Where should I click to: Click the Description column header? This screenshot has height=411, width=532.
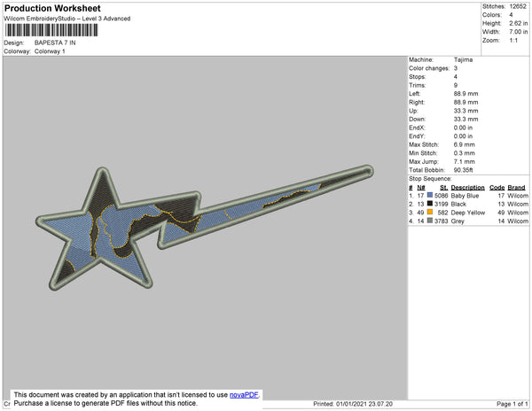[467, 188]
